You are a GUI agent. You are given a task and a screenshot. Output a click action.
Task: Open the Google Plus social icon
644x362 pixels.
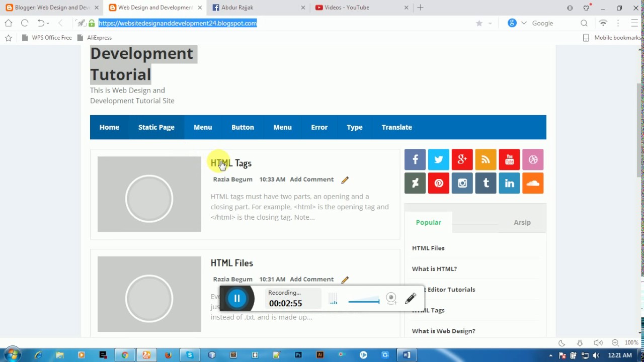(462, 160)
